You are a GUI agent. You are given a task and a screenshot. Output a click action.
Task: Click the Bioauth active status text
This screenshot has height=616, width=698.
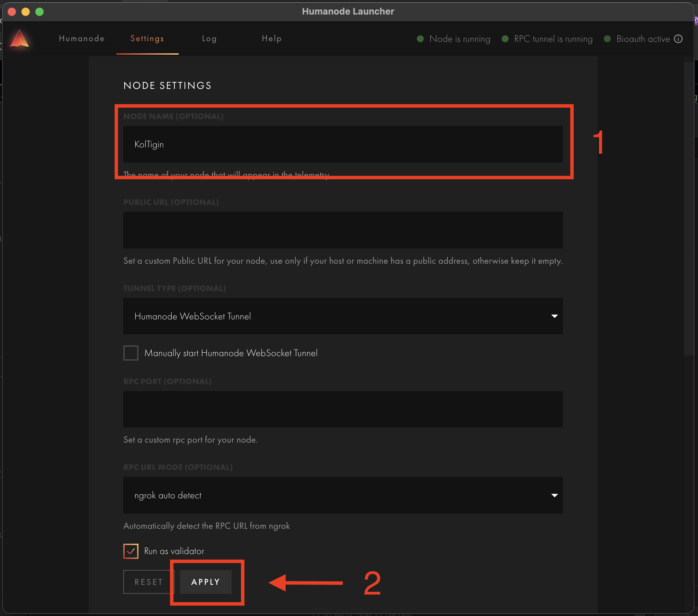tap(643, 39)
